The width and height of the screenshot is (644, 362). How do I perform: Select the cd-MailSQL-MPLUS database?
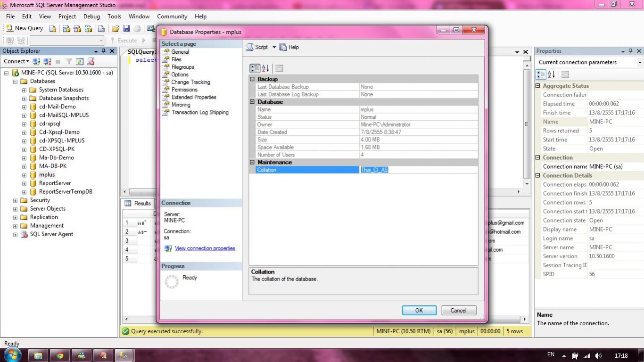tap(64, 115)
